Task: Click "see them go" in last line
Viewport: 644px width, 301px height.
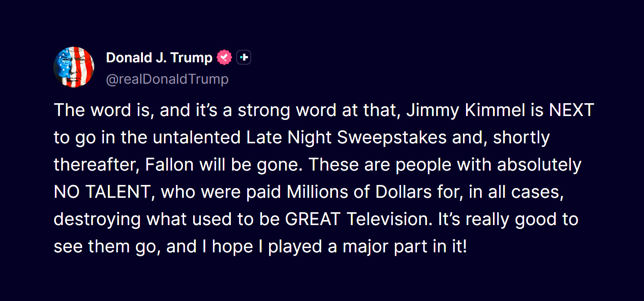Action: pyautogui.click(x=105, y=247)
